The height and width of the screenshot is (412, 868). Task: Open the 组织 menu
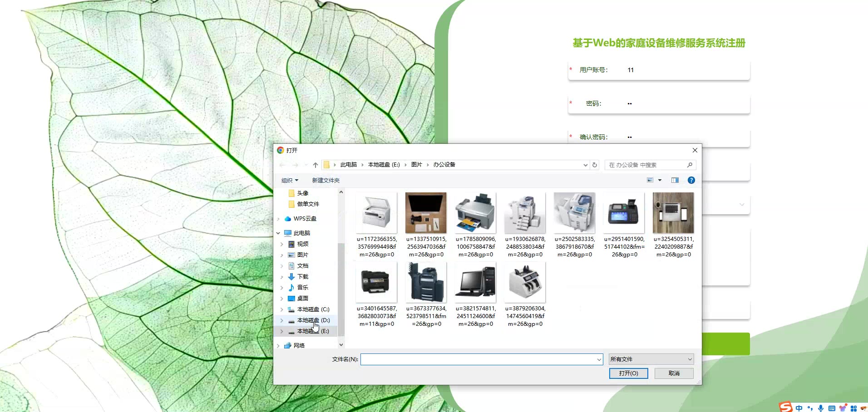coord(289,181)
